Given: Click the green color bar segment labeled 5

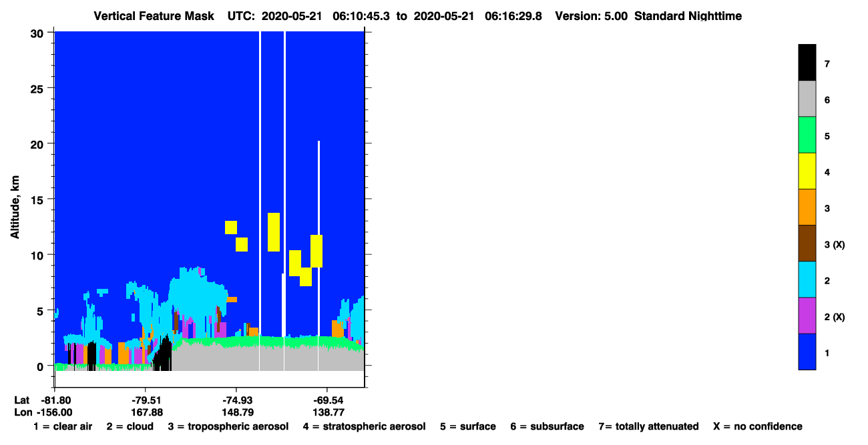Looking at the screenshot, I should tap(807, 135).
